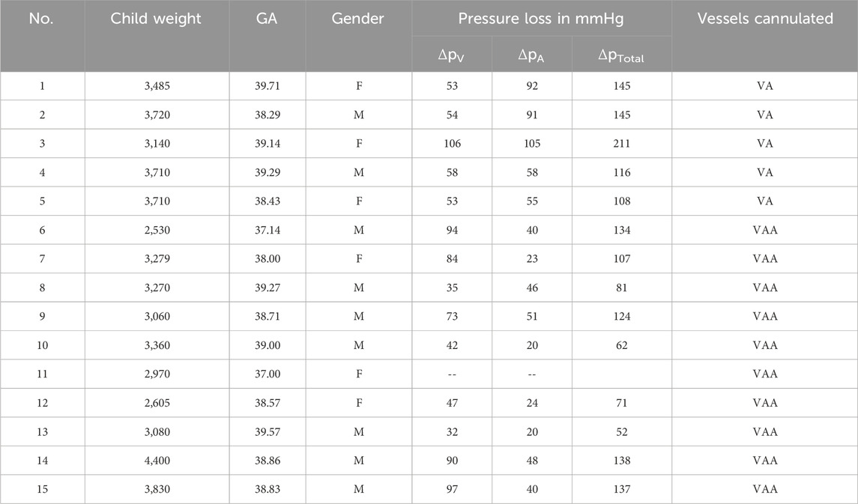Click the "Child weight" column header
This screenshot has height=504, width=858.
point(156,19)
